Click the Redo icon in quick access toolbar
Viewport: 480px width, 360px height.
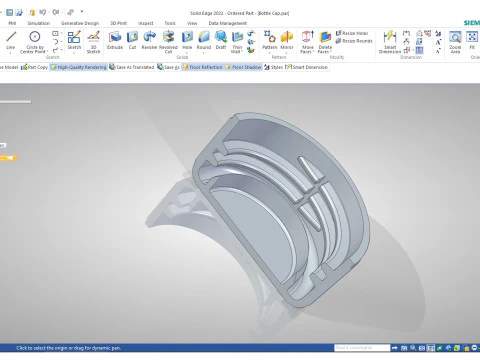click(55, 12)
